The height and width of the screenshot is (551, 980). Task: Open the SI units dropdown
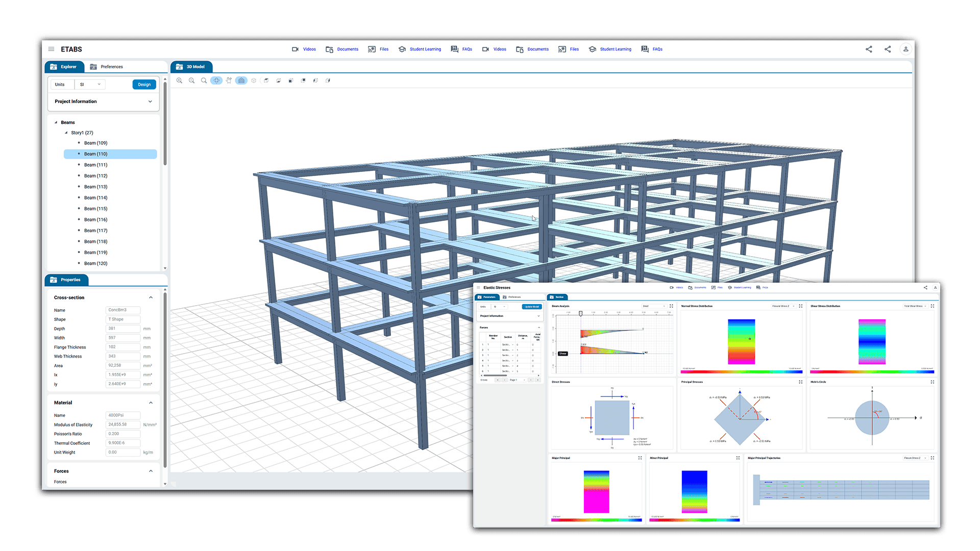[90, 85]
